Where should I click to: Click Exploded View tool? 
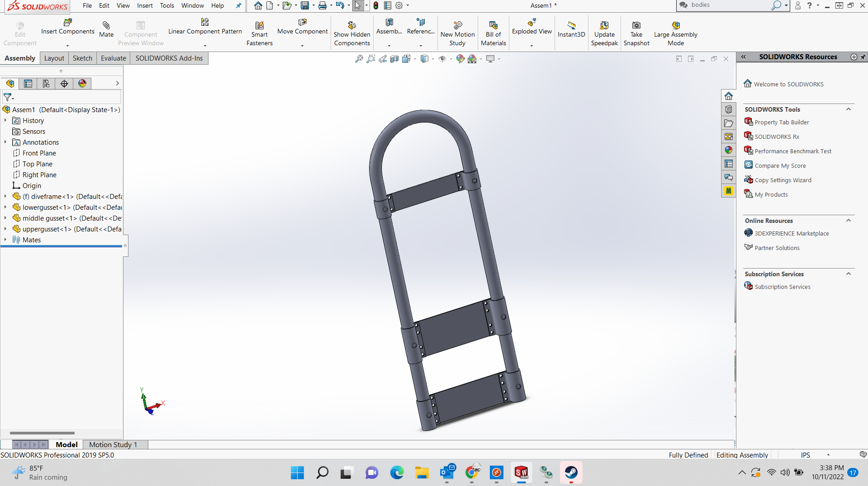coord(531,27)
